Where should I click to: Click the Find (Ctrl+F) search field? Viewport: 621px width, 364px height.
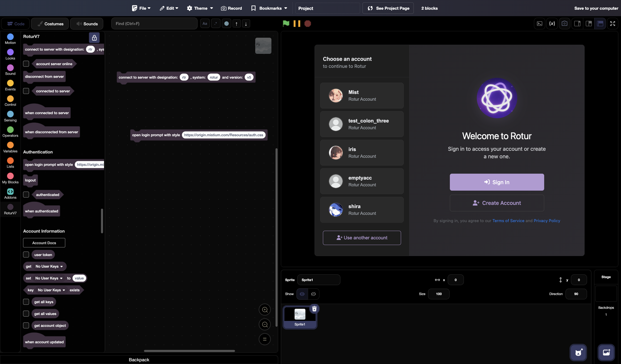click(x=154, y=24)
